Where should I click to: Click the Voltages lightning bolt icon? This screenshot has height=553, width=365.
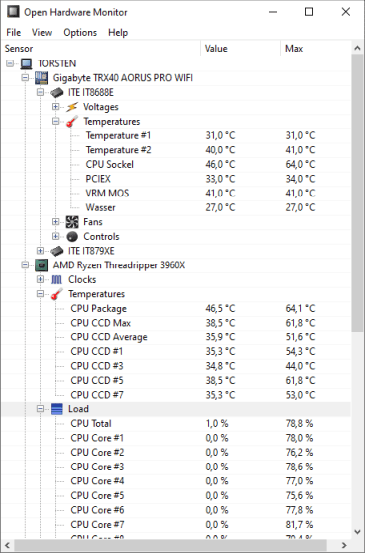click(x=72, y=107)
